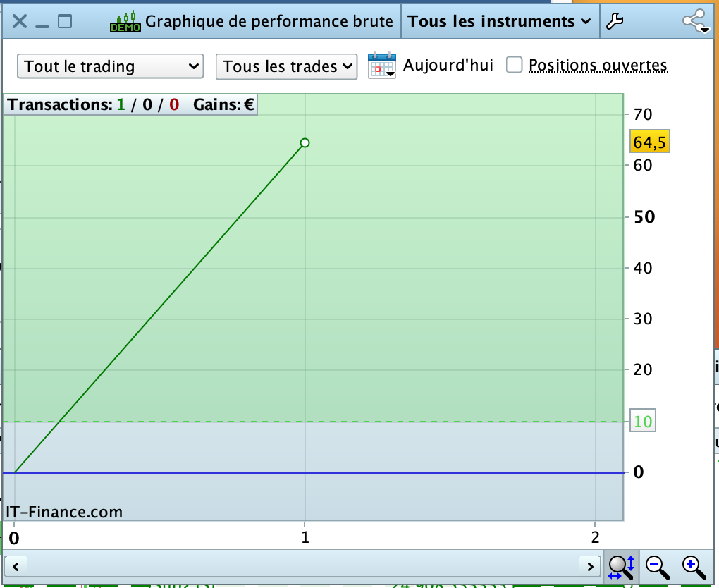
Task: Open the Tout le trading dropdown
Action: point(110,66)
